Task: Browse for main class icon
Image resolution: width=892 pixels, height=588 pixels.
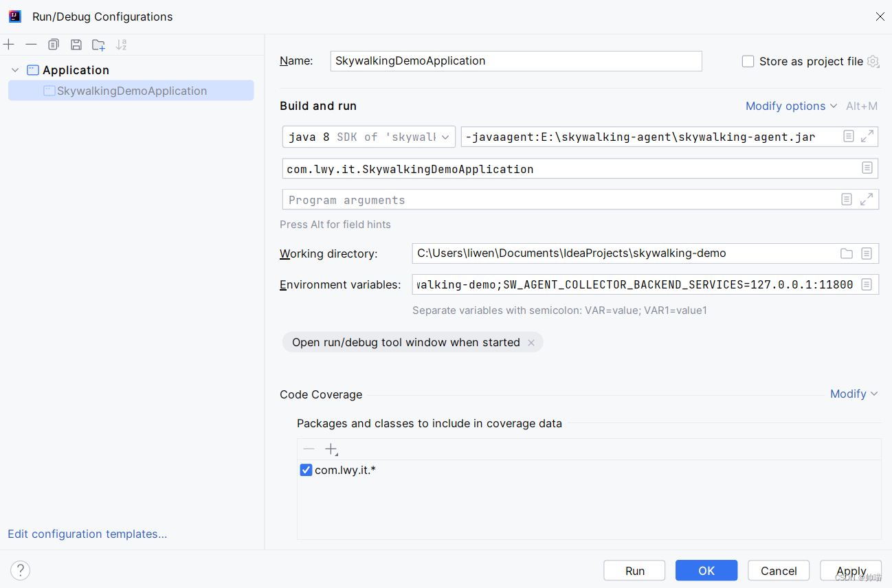Action: click(x=867, y=168)
